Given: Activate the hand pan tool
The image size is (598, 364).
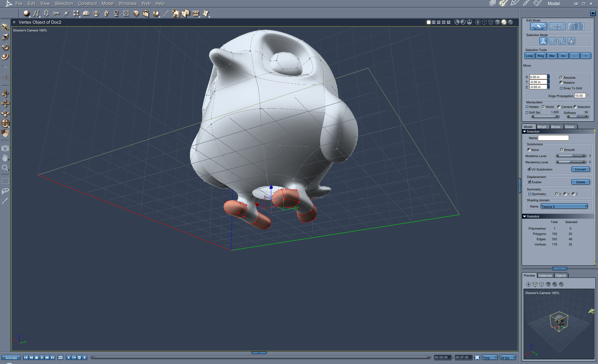Looking at the screenshot, I should tap(5, 158).
